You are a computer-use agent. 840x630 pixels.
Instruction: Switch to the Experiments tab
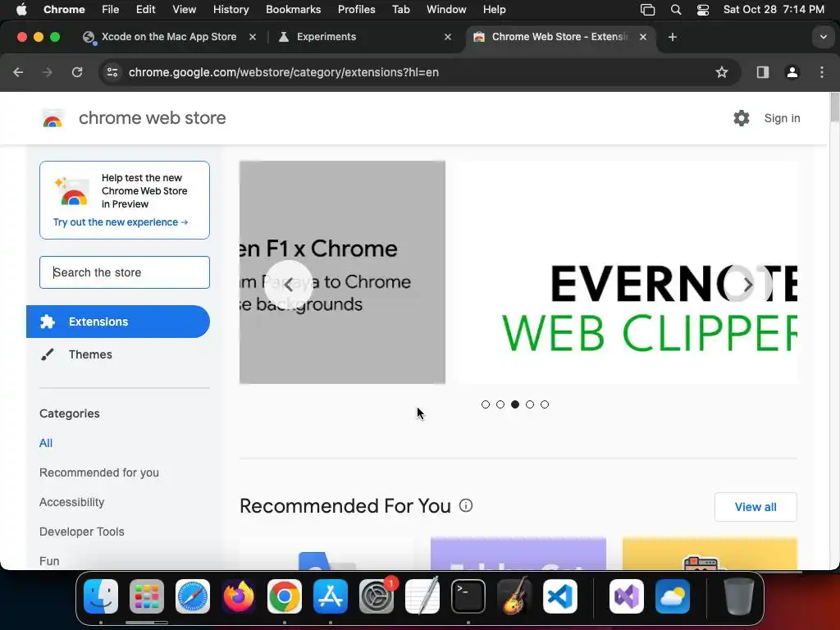tap(364, 37)
